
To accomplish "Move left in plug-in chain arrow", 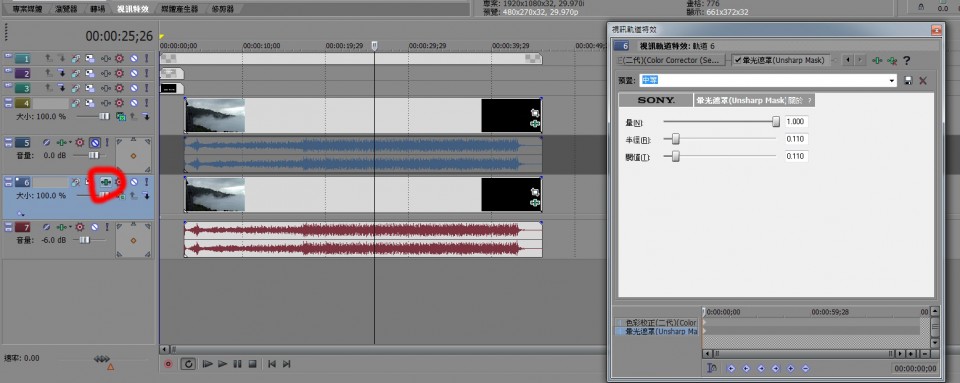I will (x=848, y=60).
